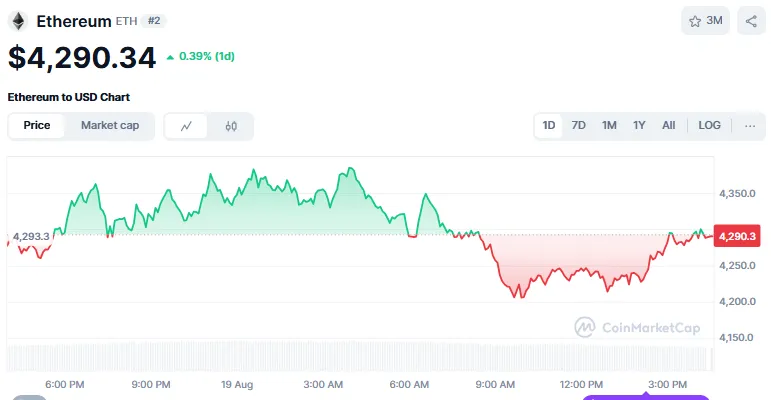Choose the 1M time range
The height and width of the screenshot is (400, 771).
coord(609,126)
